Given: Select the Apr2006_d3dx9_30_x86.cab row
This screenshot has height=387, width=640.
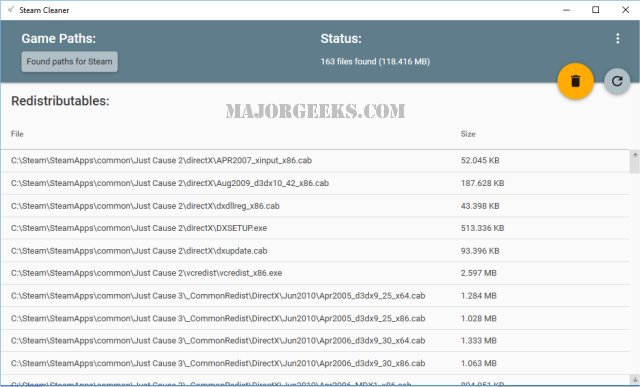Looking at the screenshot, I should (x=315, y=363).
